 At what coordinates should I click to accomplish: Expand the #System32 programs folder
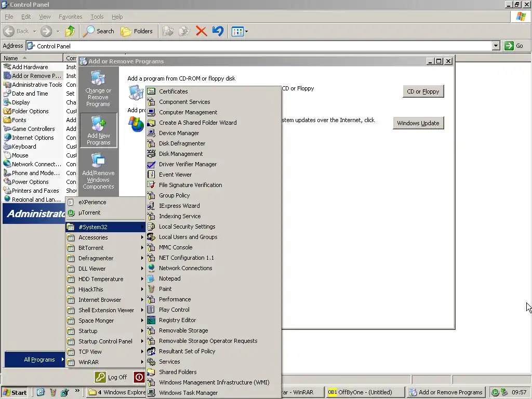105,227
